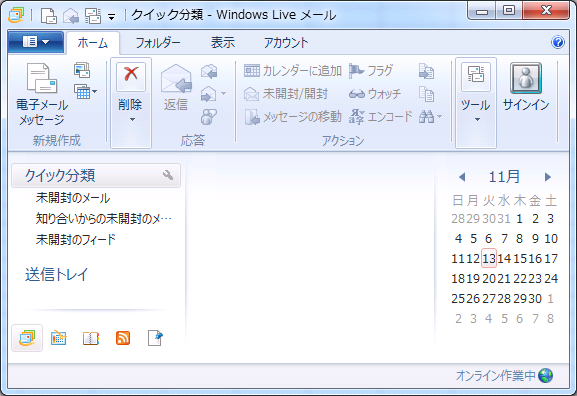The width and height of the screenshot is (577, 396).
Task: Open 送信トレイ folder
Action: (x=57, y=274)
